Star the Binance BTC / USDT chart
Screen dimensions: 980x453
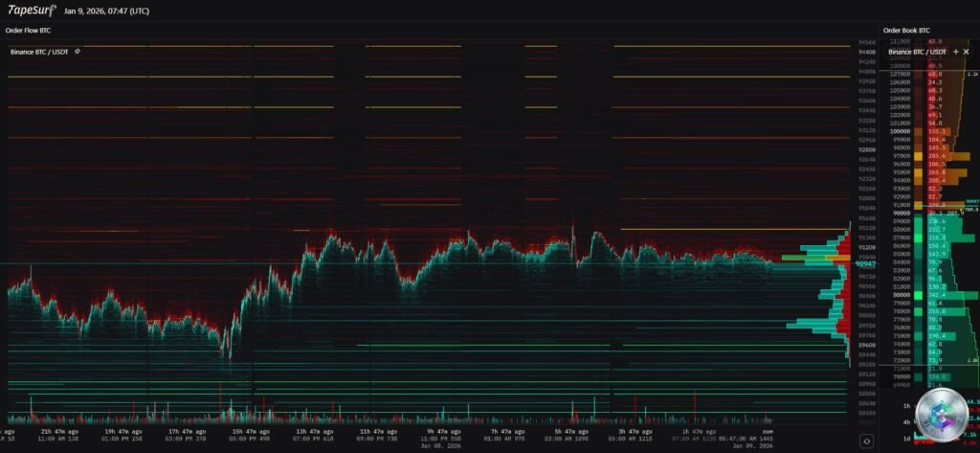coord(78,51)
